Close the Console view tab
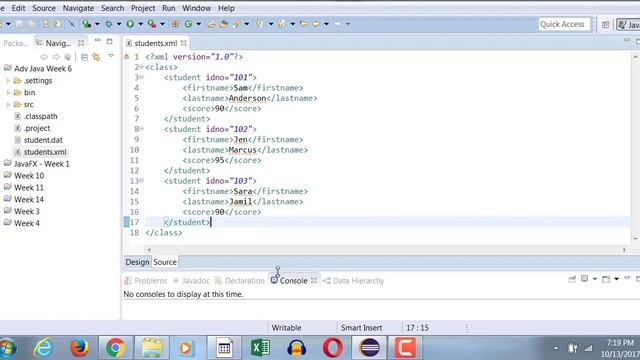640x360 pixels. coord(313,280)
